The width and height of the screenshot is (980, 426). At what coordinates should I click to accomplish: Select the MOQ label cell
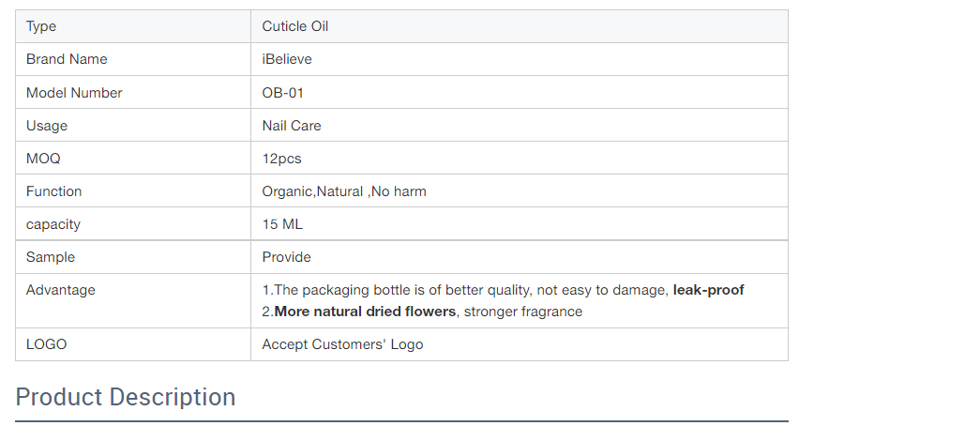click(133, 158)
